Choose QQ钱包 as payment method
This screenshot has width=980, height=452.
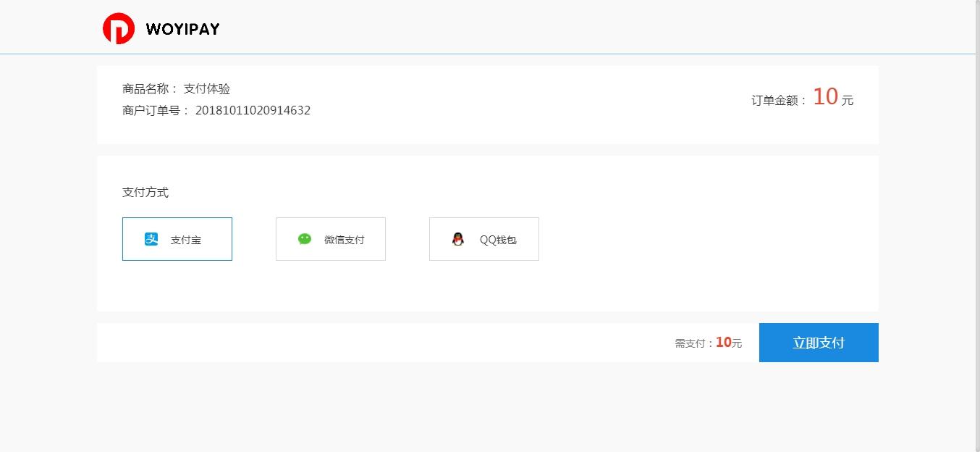(x=484, y=239)
